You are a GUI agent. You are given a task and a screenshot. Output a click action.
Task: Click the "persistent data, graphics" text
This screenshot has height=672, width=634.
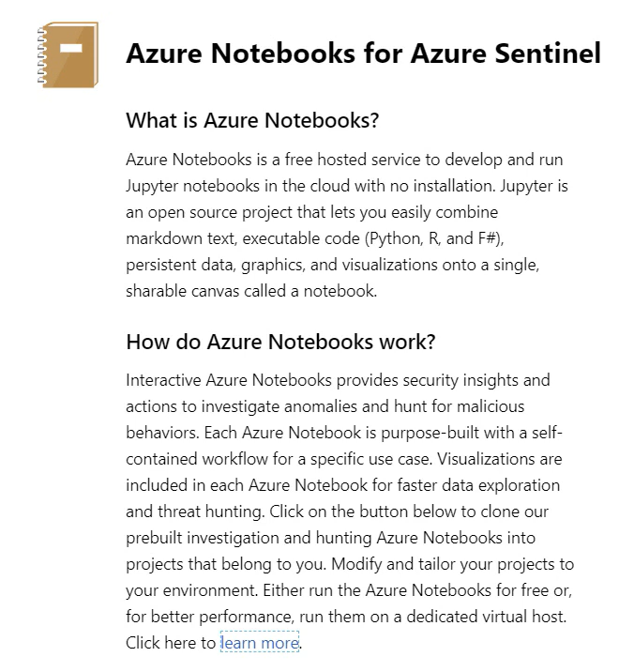[x=212, y=265]
